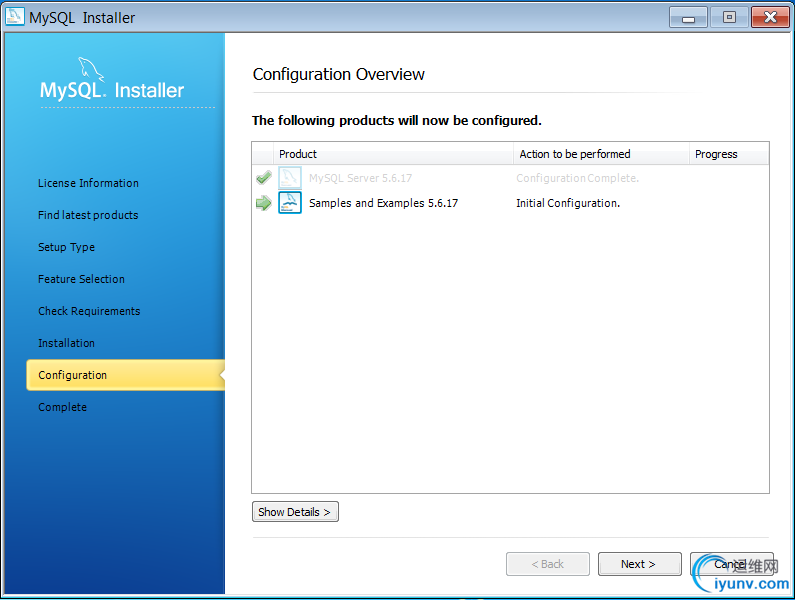Select the Check Requirements step
Viewport: 795px width, 600px height.
point(89,311)
